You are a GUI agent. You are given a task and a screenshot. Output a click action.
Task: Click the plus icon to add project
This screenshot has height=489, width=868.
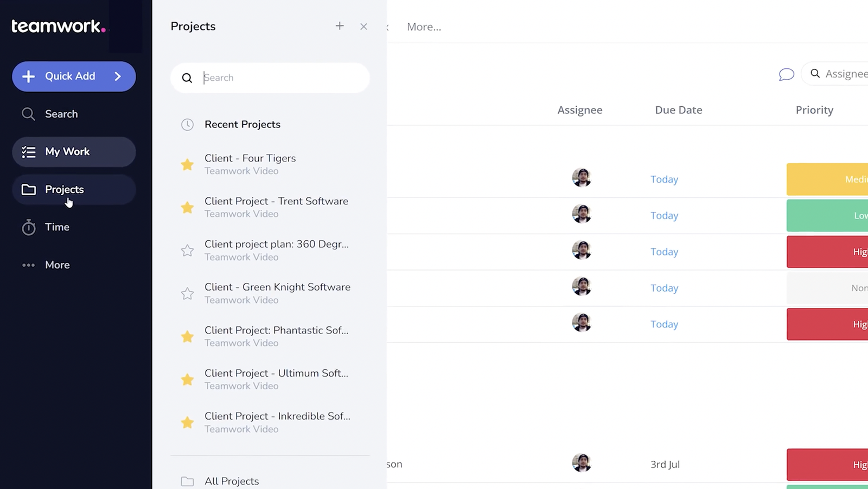340,26
